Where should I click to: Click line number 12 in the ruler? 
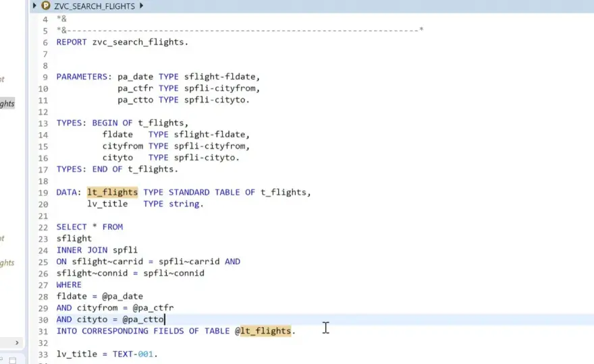43,112
